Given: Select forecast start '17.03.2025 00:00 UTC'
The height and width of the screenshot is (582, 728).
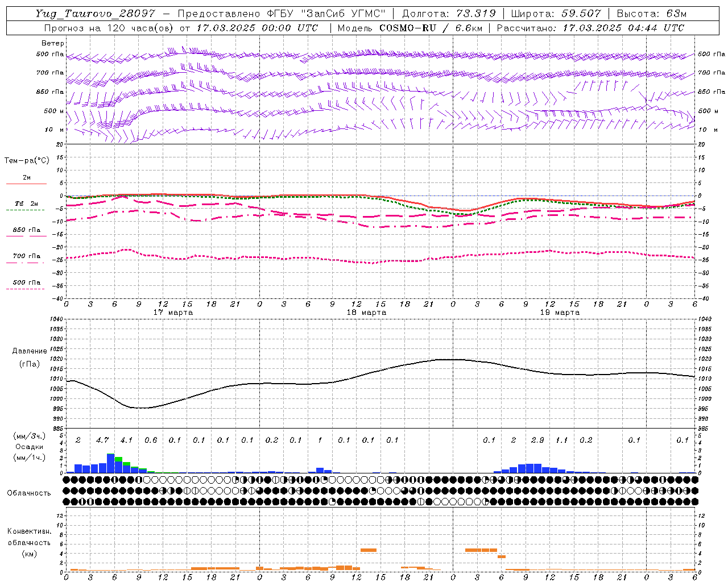Looking at the screenshot, I should pyautogui.click(x=257, y=28).
